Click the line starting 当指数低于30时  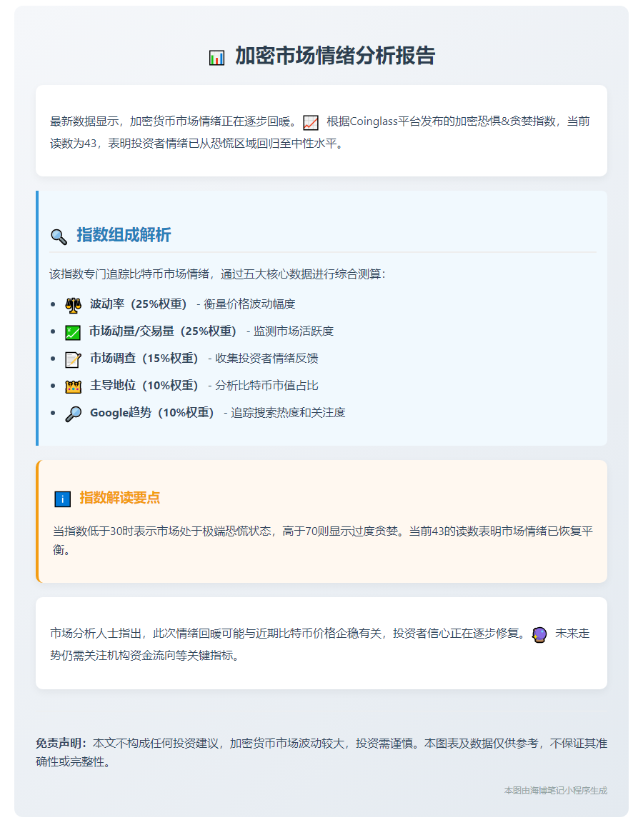[x=323, y=531]
